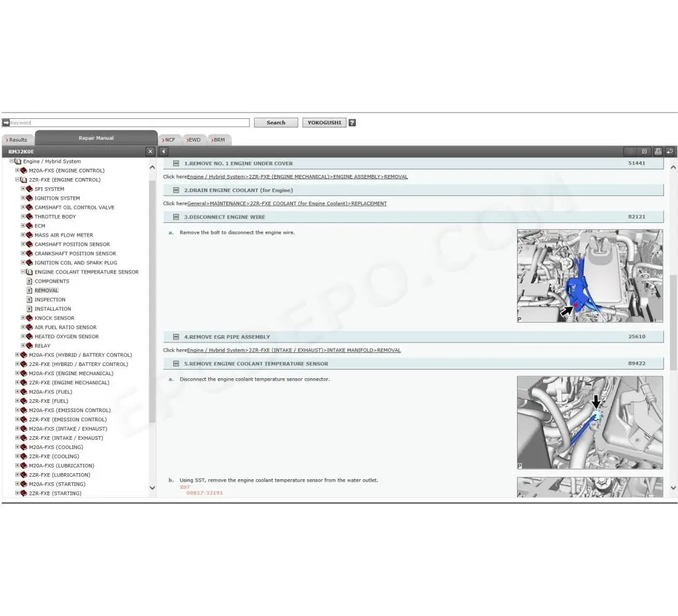This screenshot has width=678, height=616.
Task: Click the Keyword search input field
Action: [x=129, y=123]
